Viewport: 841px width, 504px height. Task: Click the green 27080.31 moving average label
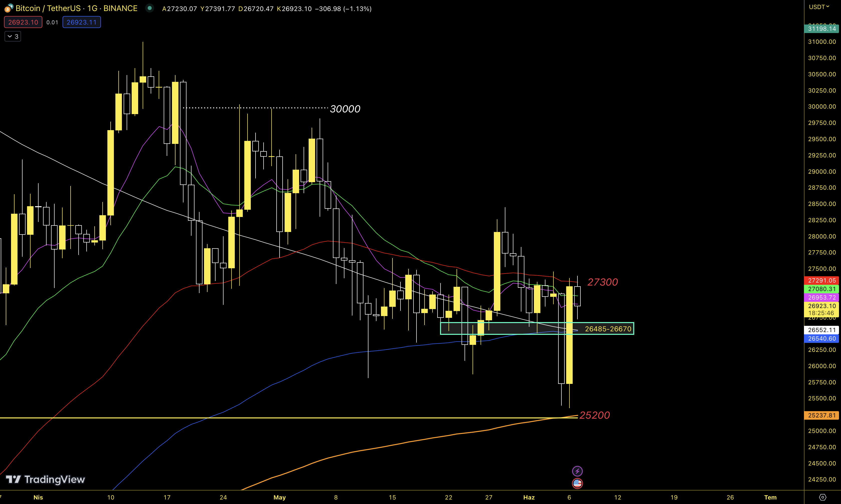pyautogui.click(x=822, y=289)
